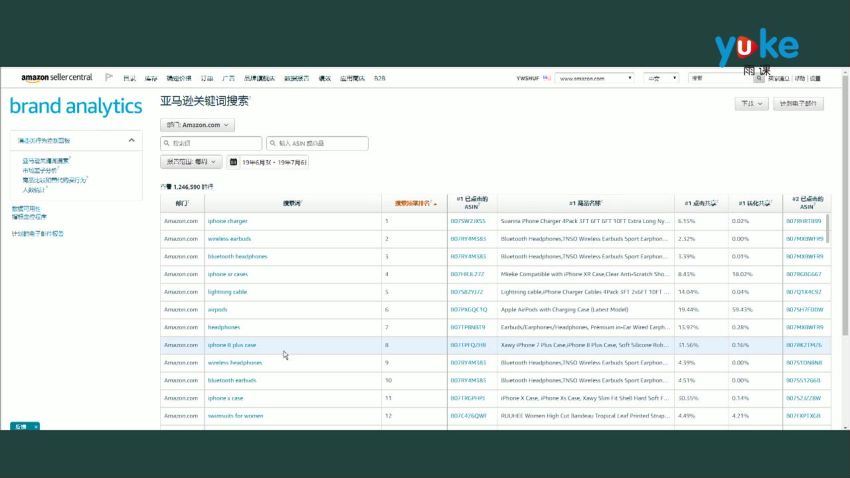Click the #1 product title column header

click(585, 203)
